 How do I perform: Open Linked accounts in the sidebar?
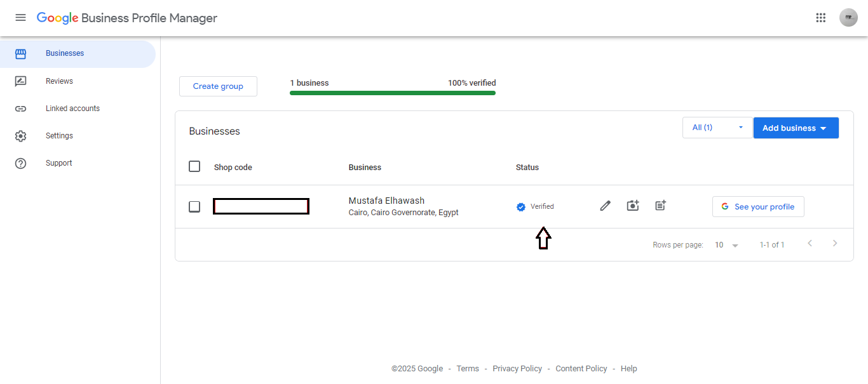72,109
